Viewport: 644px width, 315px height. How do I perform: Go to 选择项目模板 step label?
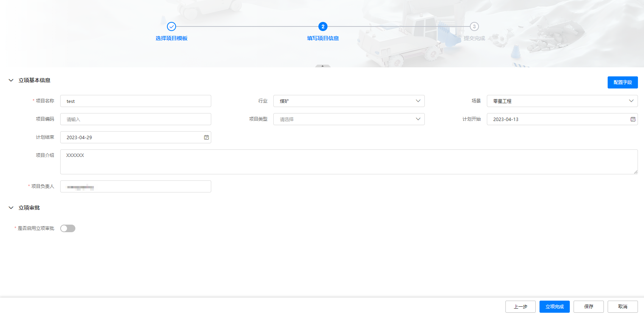172,38
